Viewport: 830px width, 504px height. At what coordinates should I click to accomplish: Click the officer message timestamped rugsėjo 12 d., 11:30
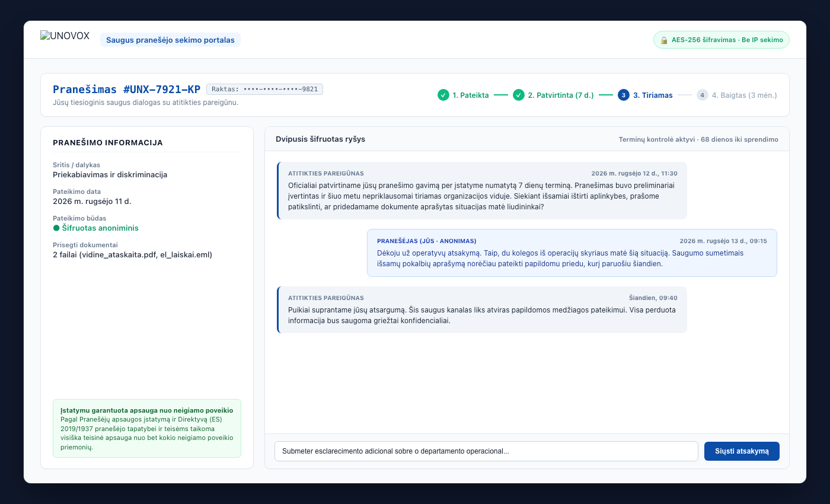482,190
